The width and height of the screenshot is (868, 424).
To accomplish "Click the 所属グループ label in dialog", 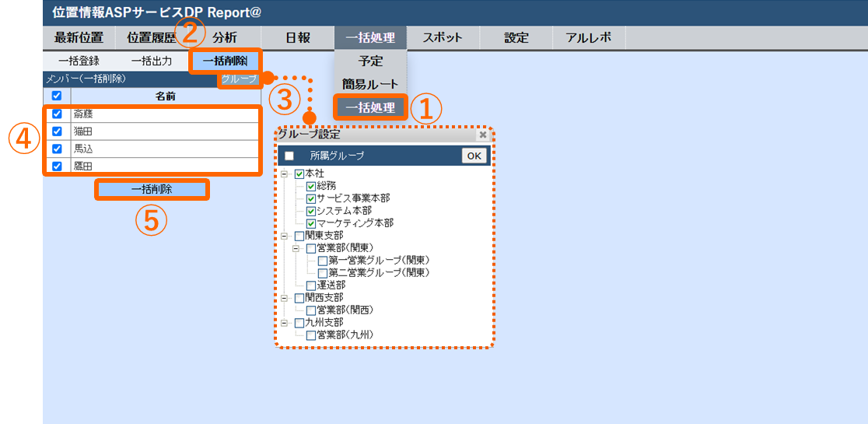I will point(337,156).
